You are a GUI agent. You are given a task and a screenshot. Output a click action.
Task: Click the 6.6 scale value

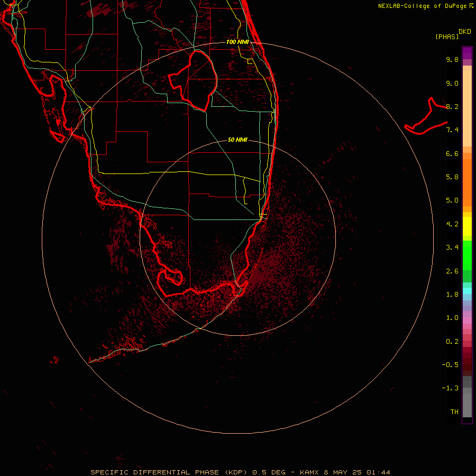tap(452, 153)
